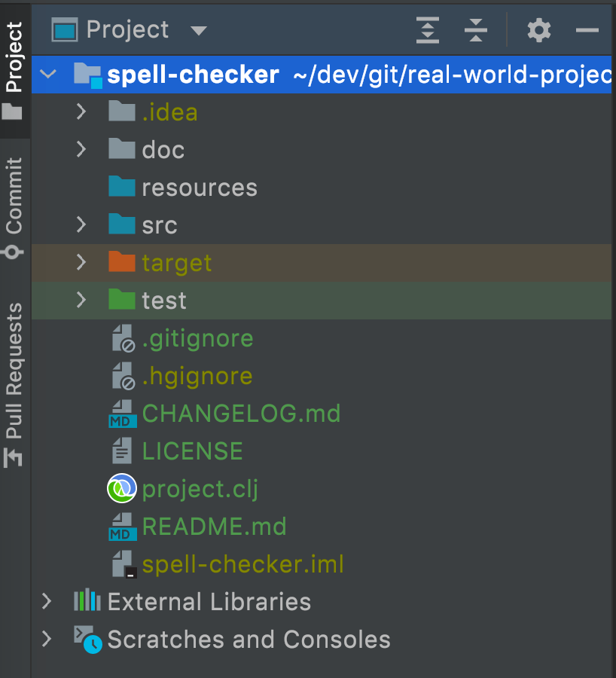Viewport: 616px width, 678px height.
Task: Expand the src folder node
Action: [81, 224]
